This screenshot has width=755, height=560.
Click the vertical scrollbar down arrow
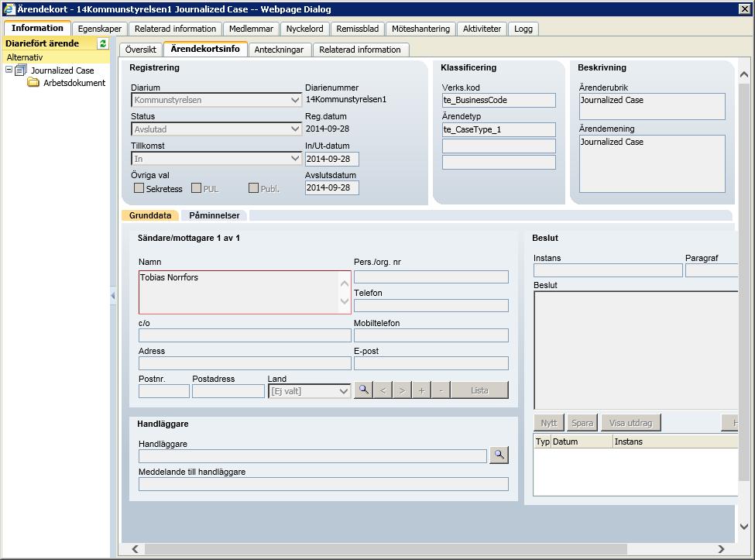tap(744, 527)
